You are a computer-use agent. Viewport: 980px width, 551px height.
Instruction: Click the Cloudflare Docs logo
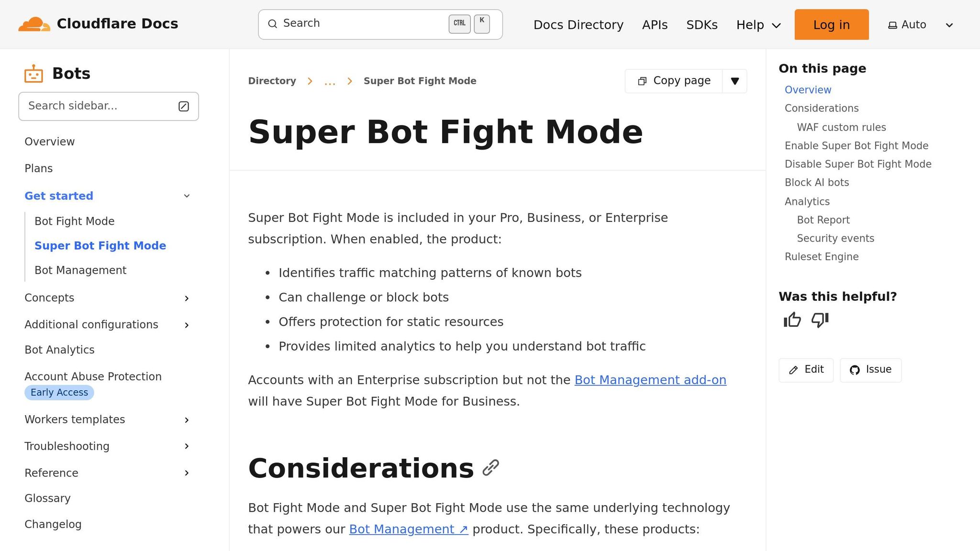[x=98, y=23]
